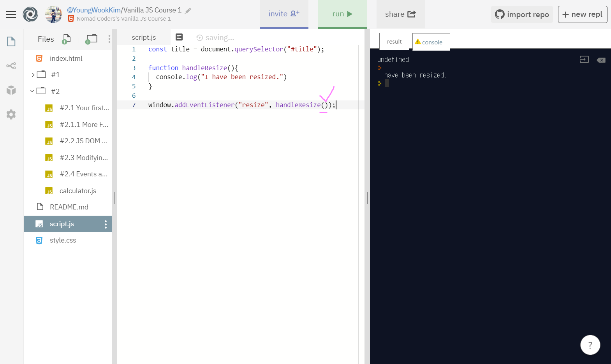
Task: Switch to the result tab
Action: (394, 41)
